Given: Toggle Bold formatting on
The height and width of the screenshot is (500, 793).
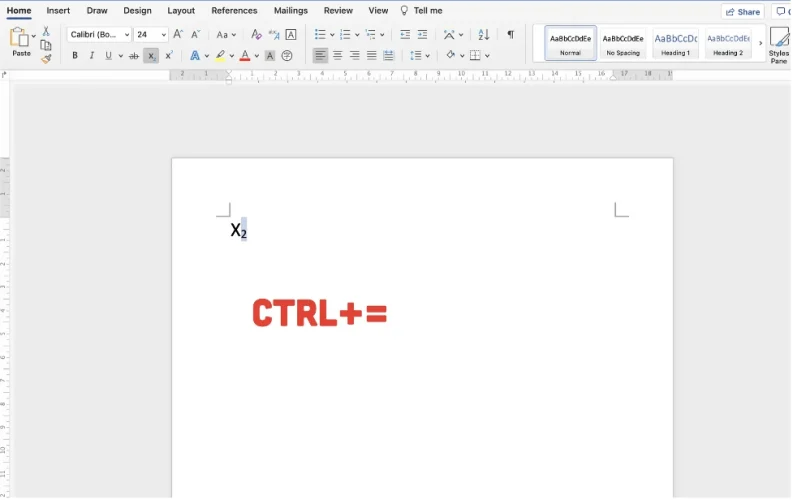Looking at the screenshot, I should click(x=75, y=56).
